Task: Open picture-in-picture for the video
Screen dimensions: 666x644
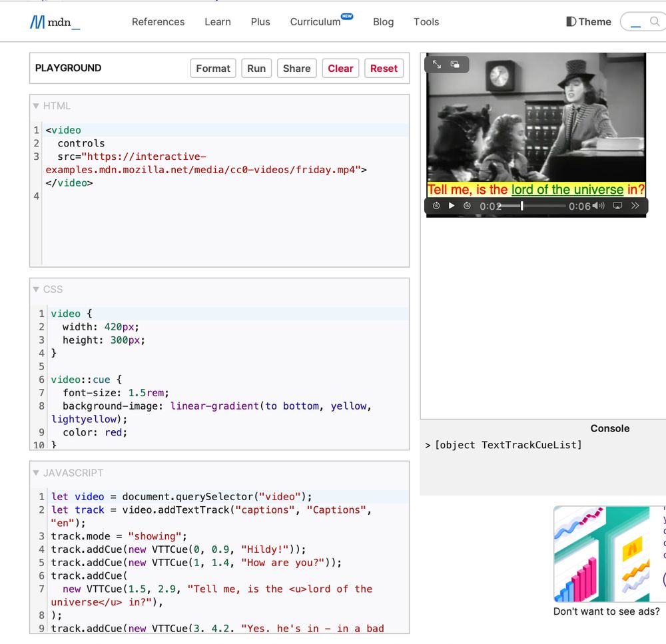Action: [x=455, y=64]
